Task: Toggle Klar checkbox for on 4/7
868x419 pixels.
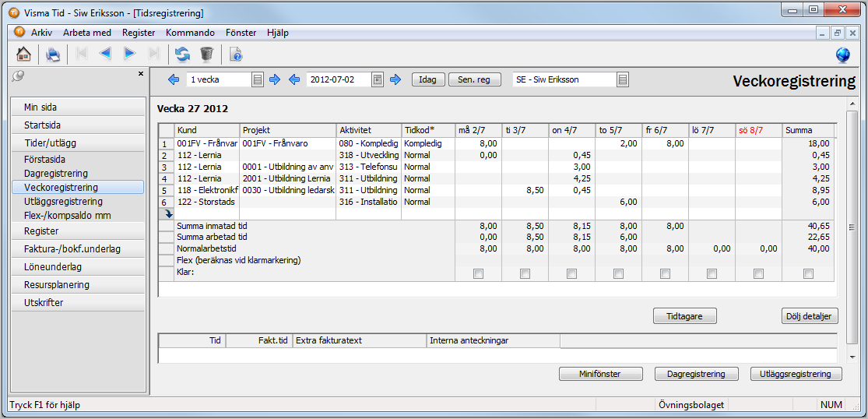Action: click(572, 273)
